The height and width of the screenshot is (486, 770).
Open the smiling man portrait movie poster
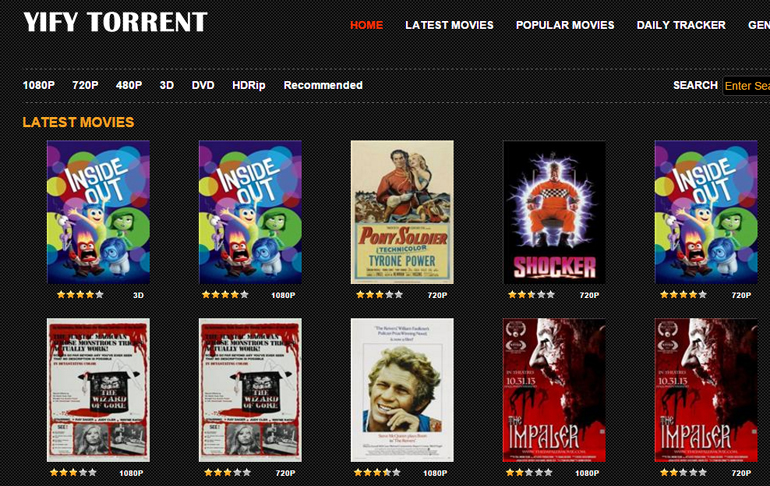(402, 390)
